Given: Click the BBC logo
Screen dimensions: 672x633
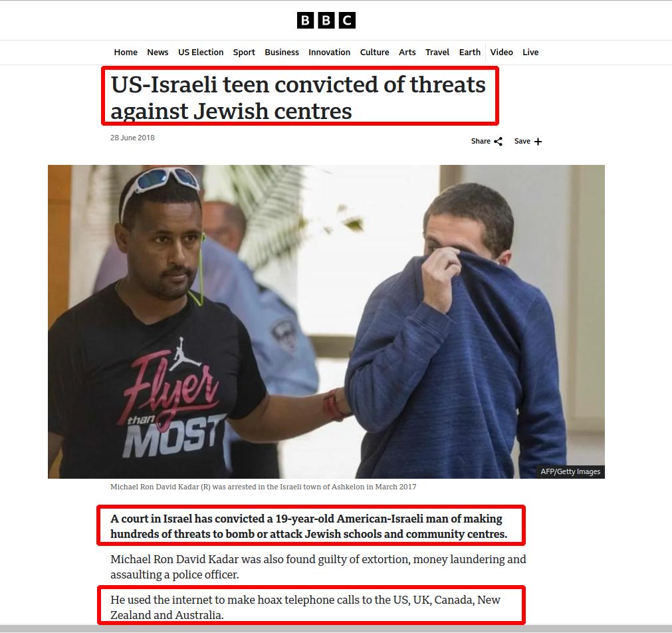Looking at the screenshot, I should click(326, 20).
